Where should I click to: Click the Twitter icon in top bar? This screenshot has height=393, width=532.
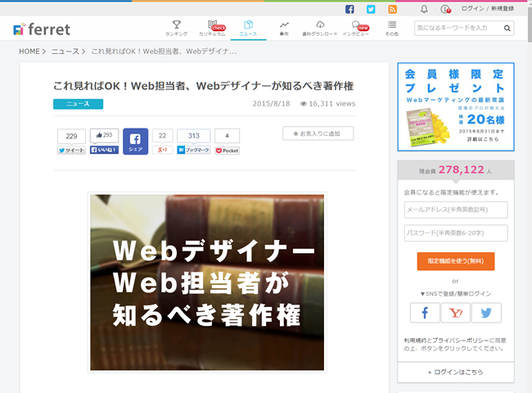pos(371,9)
